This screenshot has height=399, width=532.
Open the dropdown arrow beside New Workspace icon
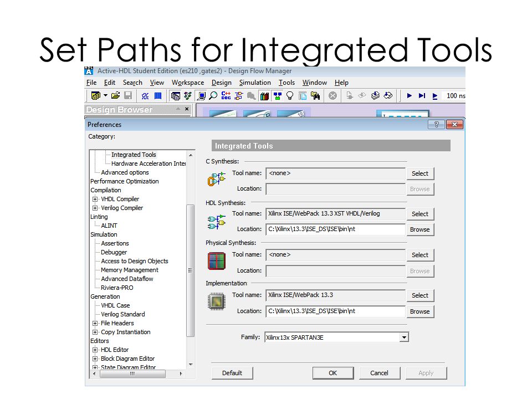pyautogui.click(x=105, y=96)
